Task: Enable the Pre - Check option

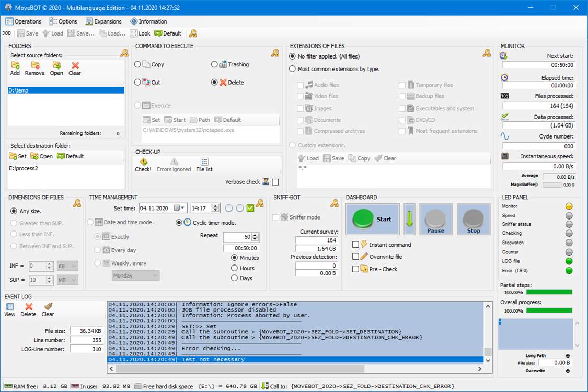Action: coord(355,269)
